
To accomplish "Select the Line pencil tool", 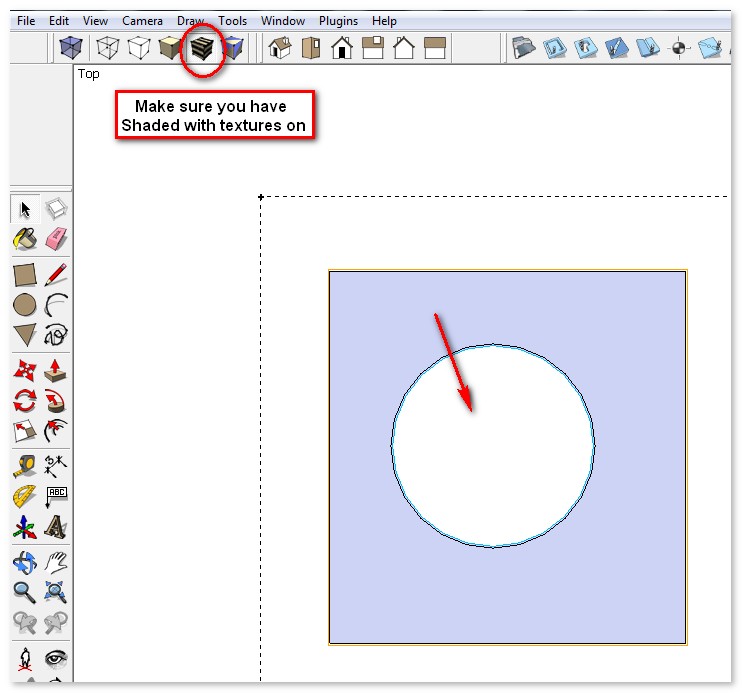I will click(56, 274).
